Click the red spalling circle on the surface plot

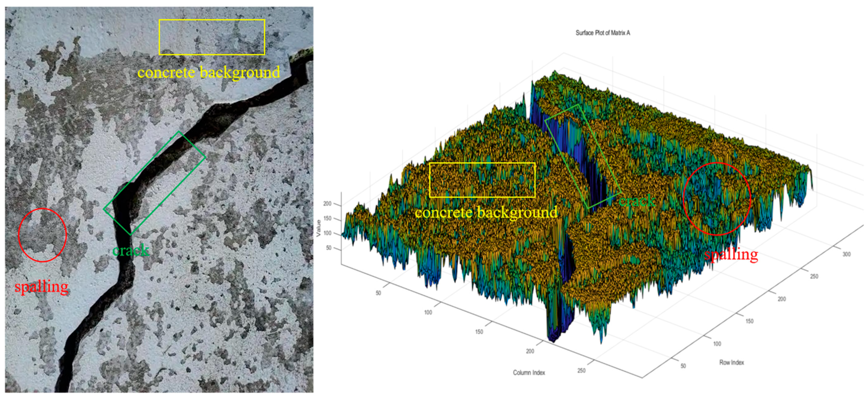(717, 199)
